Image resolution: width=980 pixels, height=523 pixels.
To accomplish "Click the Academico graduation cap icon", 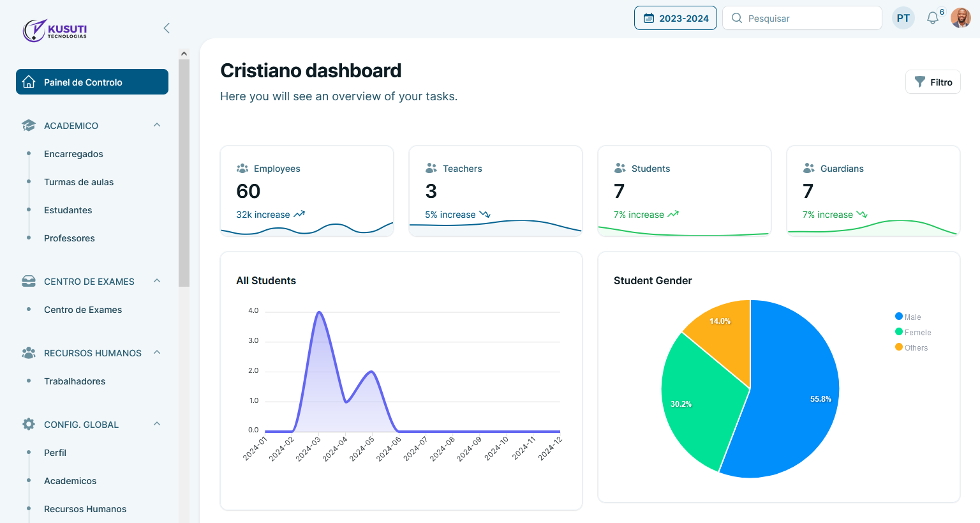I will click(29, 126).
